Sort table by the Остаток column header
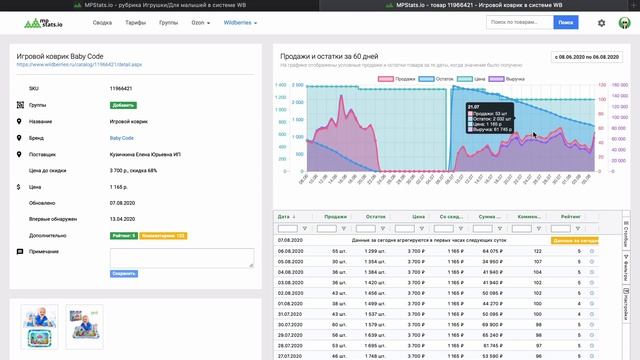 (376, 217)
